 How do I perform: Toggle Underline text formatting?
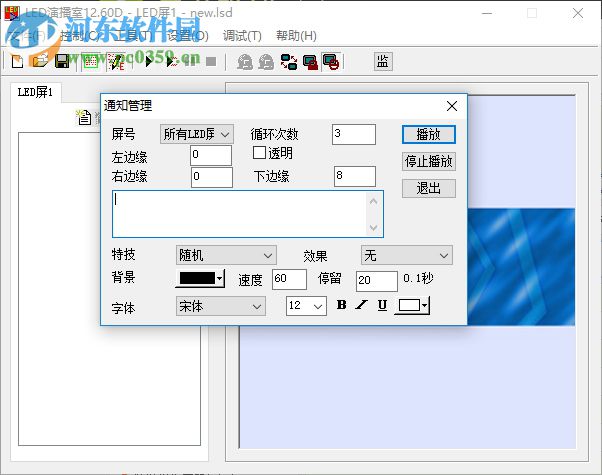coord(382,305)
